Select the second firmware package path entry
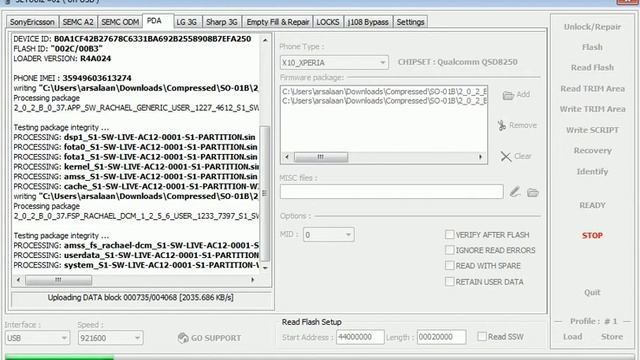Screen dimensions: 640x360 click(x=384, y=100)
